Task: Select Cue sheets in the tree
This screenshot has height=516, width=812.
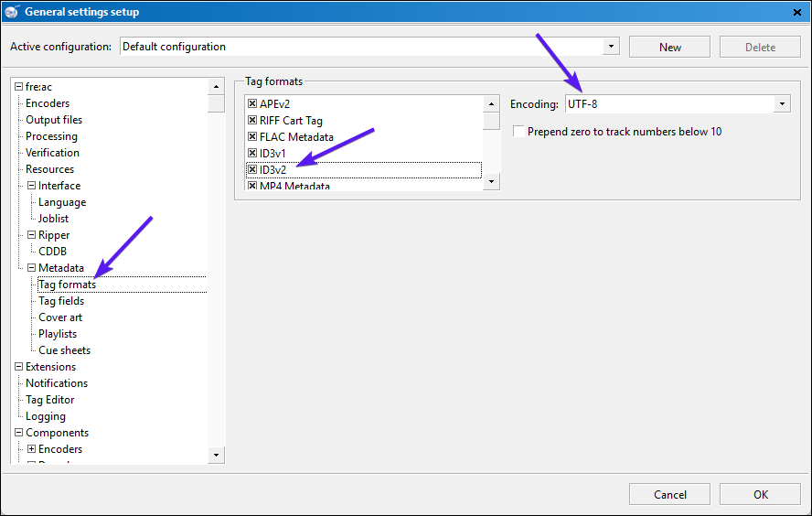Action: click(x=64, y=350)
